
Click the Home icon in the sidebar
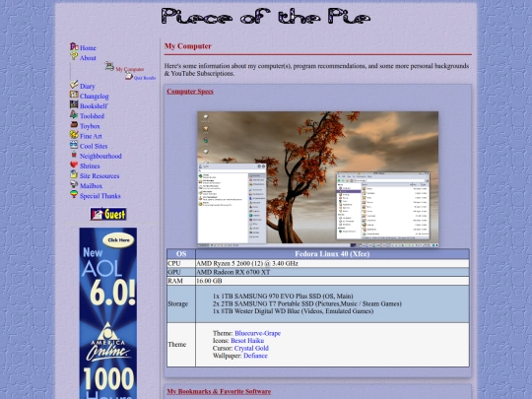(74, 46)
